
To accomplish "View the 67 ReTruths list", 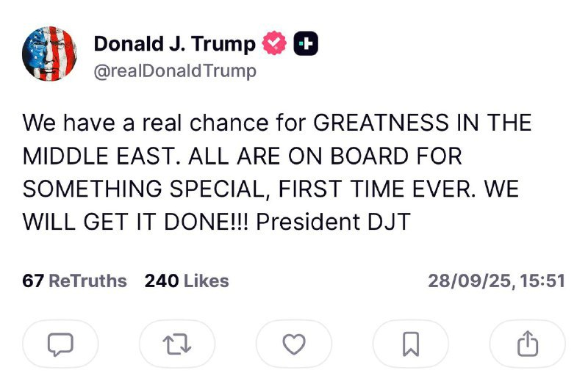I will coord(75,280).
